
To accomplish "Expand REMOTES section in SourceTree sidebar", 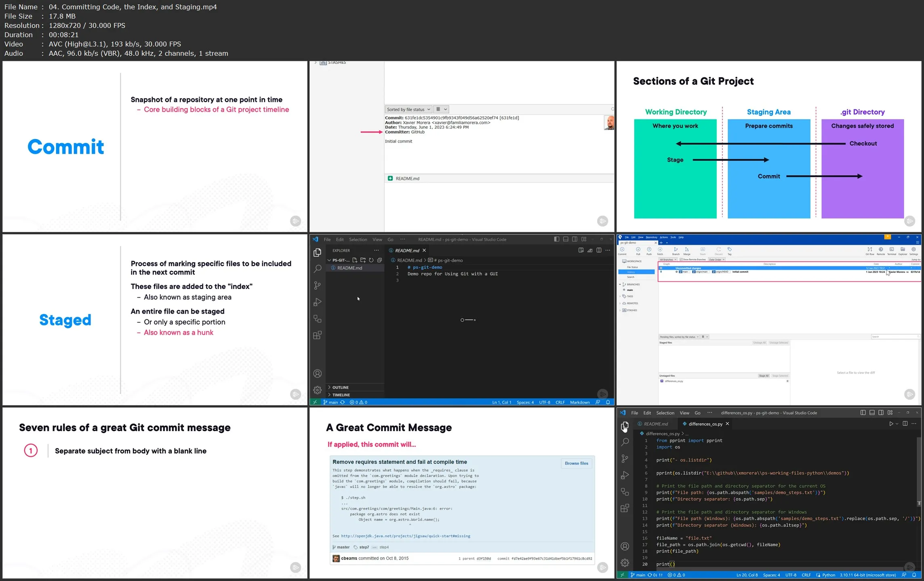I will coord(620,303).
